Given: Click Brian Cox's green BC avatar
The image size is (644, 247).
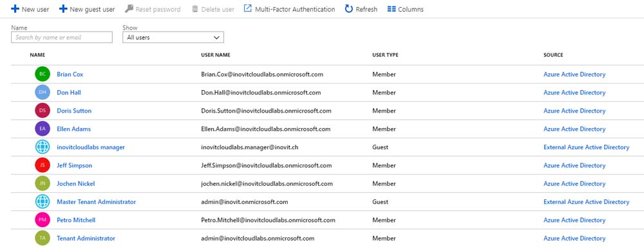Looking at the screenshot, I should (43, 74).
